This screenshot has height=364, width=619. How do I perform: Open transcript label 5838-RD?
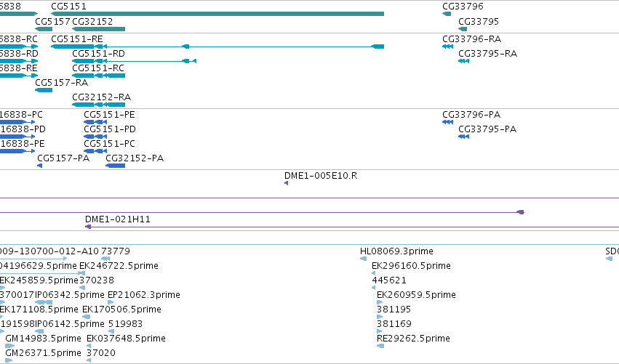19,54
